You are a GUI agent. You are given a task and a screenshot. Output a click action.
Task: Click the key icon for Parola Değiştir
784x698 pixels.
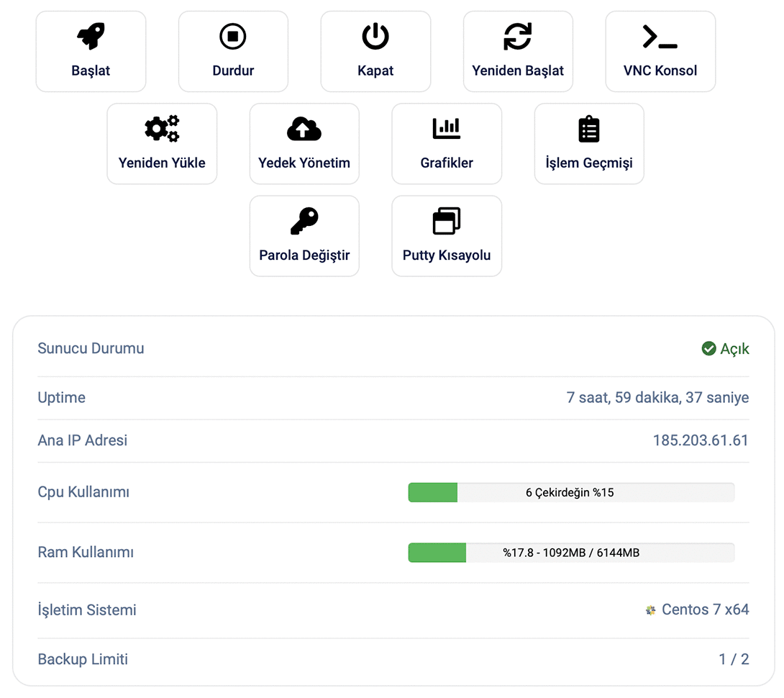click(304, 221)
